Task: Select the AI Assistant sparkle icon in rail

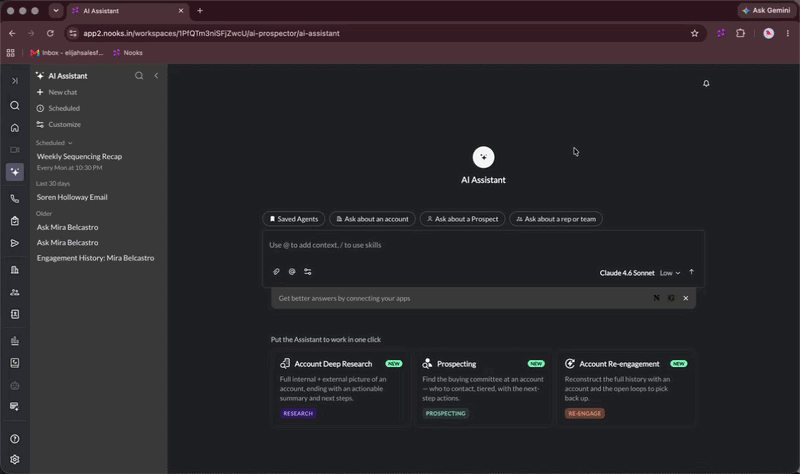Action: click(15, 172)
